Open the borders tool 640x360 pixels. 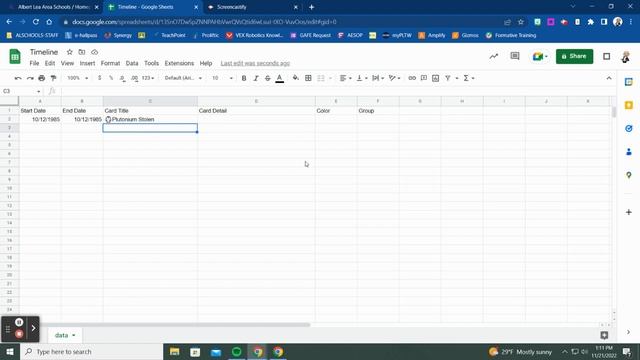tap(308, 78)
